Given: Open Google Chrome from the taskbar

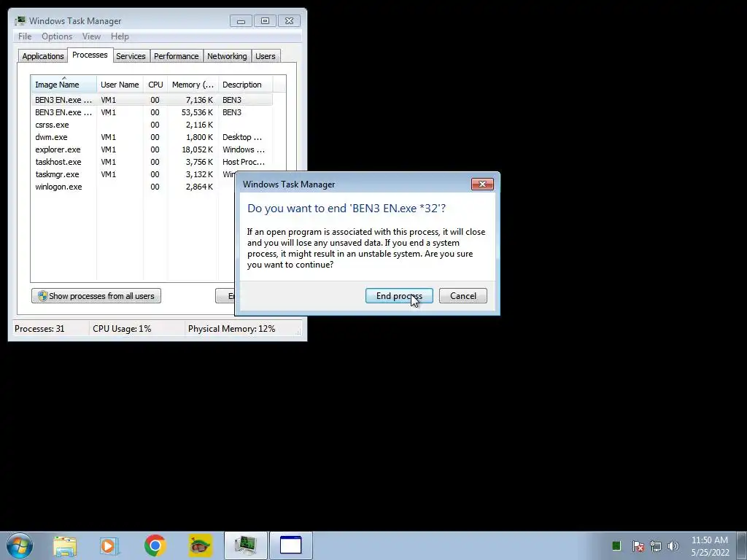Looking at the screenshot, I should coord(155,545).
